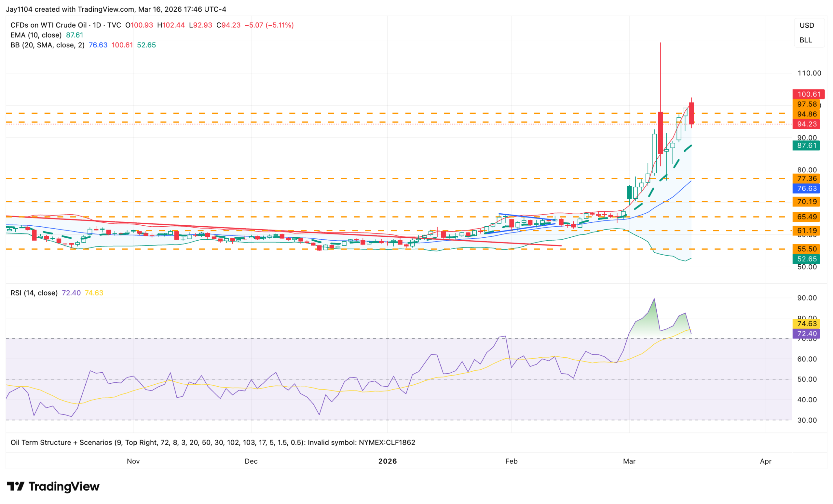The image size is (833, 504).
Task: Click the close price C94.23 in legend
Action: pyautogui.click(x=228, y=25)
